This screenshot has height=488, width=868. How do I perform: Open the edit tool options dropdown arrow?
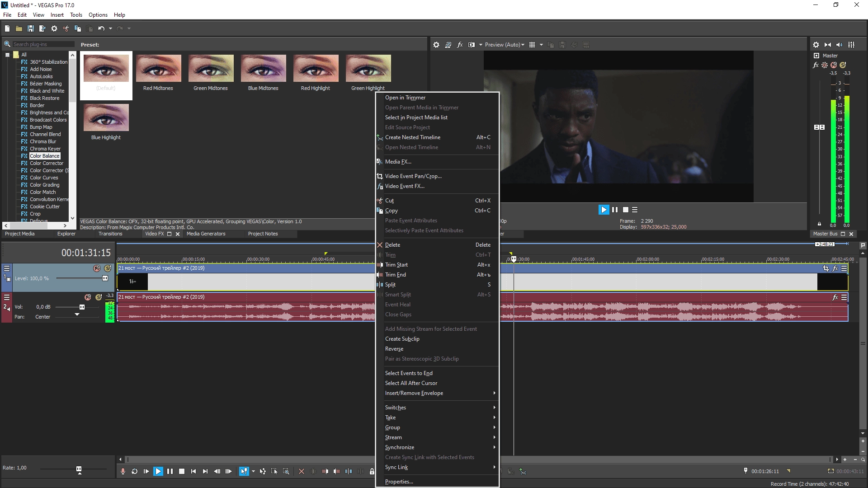coord(253,471)
